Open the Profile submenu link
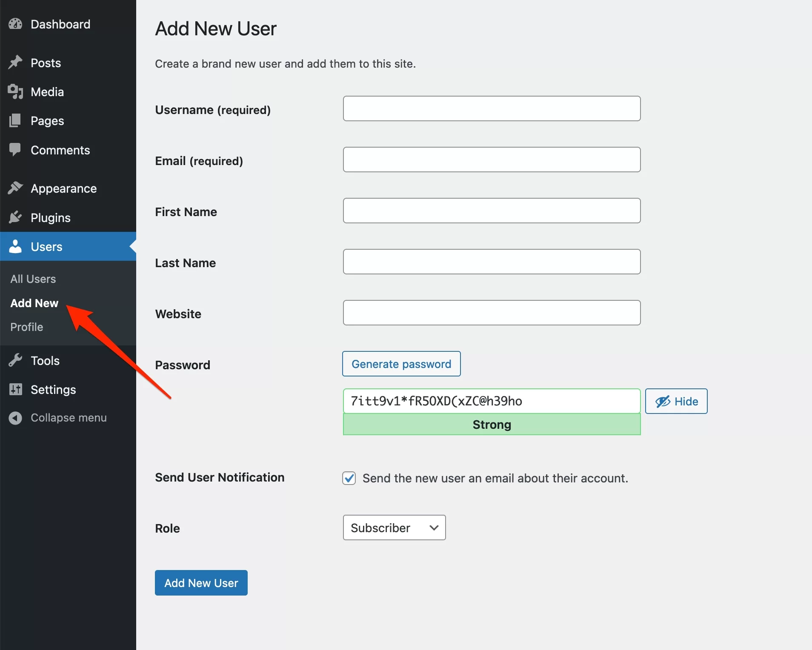The height and width of the screenshot is (650, 812). [x=26, y=327]
